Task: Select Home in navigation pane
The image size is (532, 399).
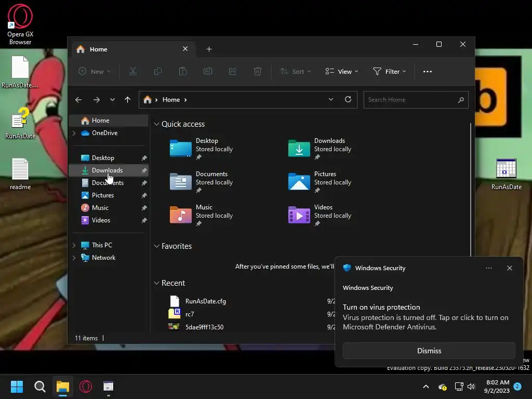Action: click(109, 121)
